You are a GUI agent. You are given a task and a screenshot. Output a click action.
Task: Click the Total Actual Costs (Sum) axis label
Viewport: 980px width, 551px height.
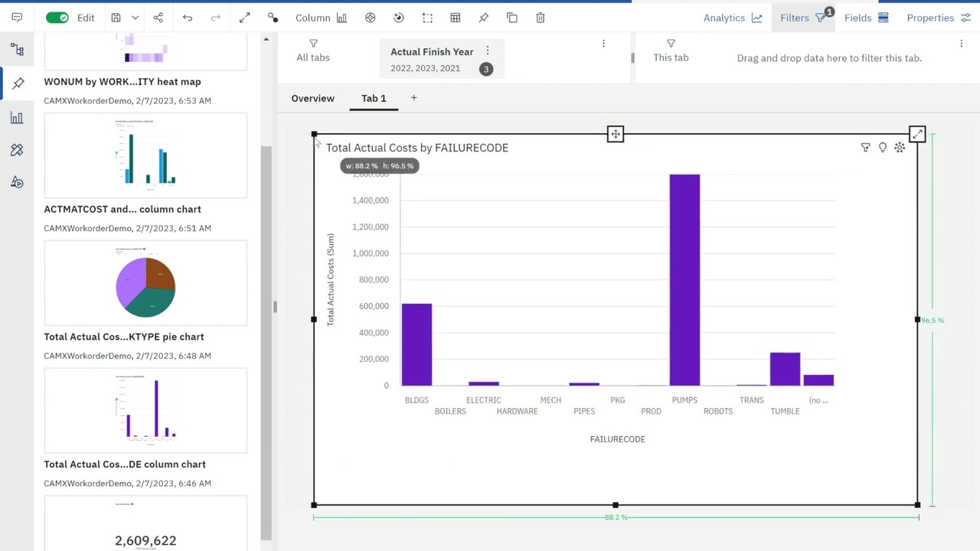click(x=331, y=280)
